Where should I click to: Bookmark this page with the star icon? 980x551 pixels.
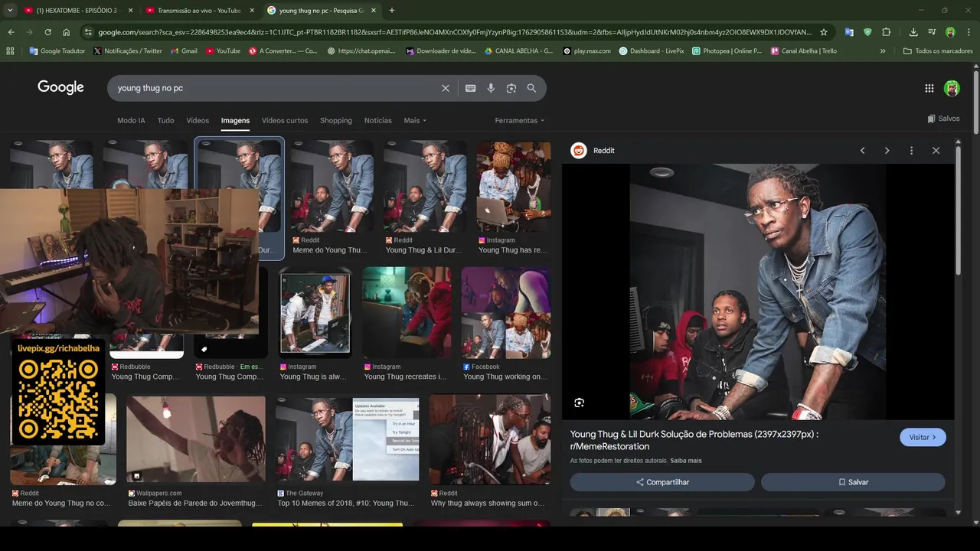[x=824, y=32]
